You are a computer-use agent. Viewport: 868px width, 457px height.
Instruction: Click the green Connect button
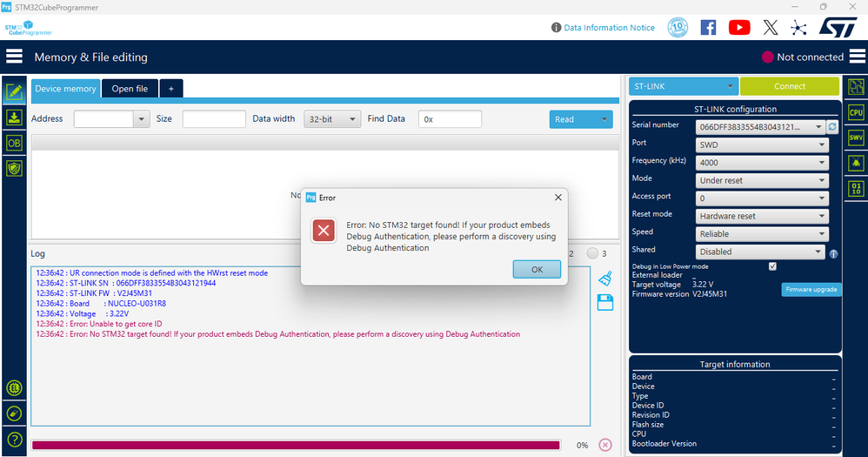[x=790, y=86]
